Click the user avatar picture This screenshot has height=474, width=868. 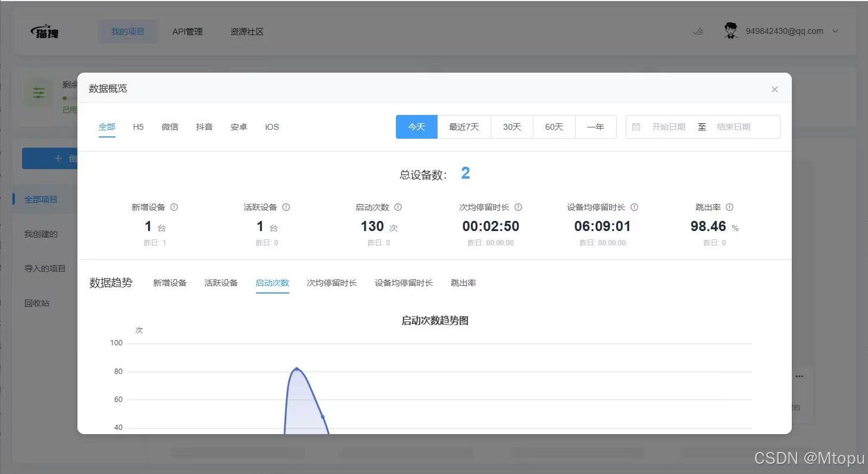point(730,30)
